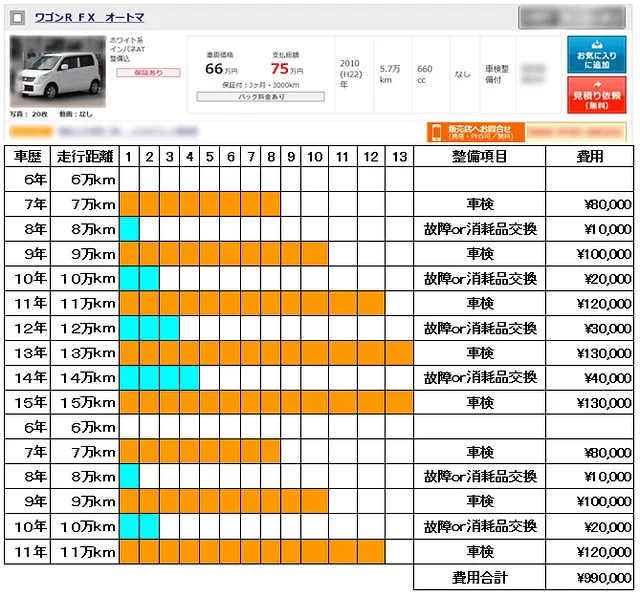The width and height of the screenshot is (640, 596).
Task: Click the 13万km mileage cell
Action: 85,353
